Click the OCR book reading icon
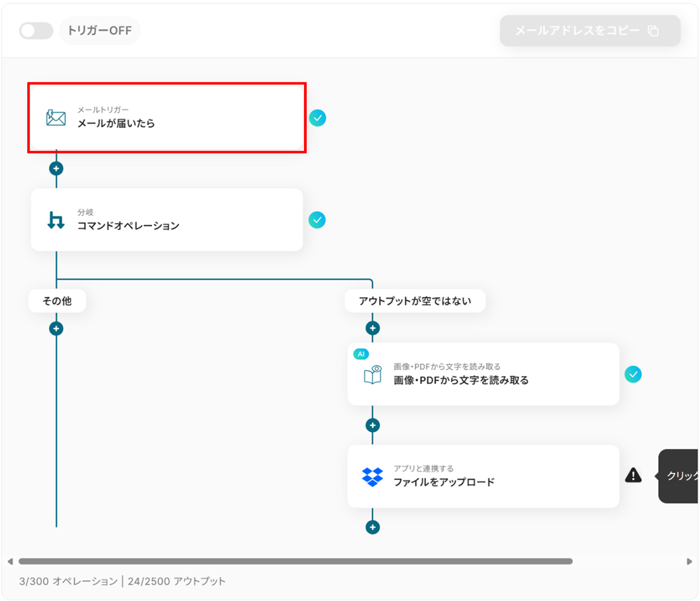Screen dimensions: 700x601 pyautogui.click(x=373, y=375)
